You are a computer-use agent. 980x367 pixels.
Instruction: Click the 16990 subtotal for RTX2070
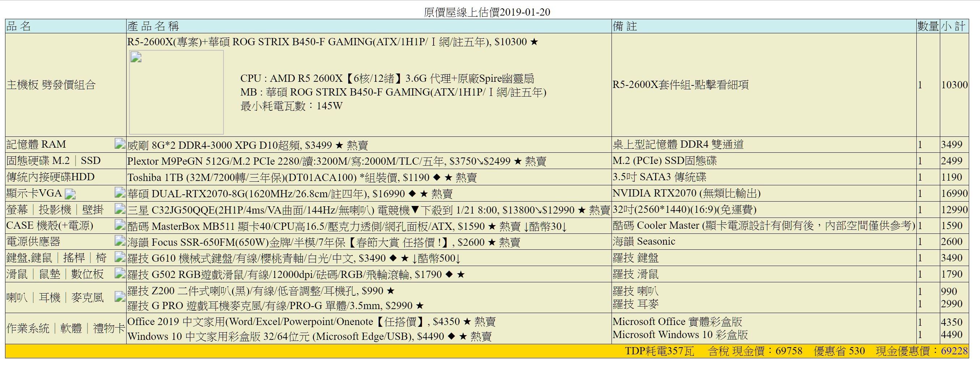click(x=954, y=193)
